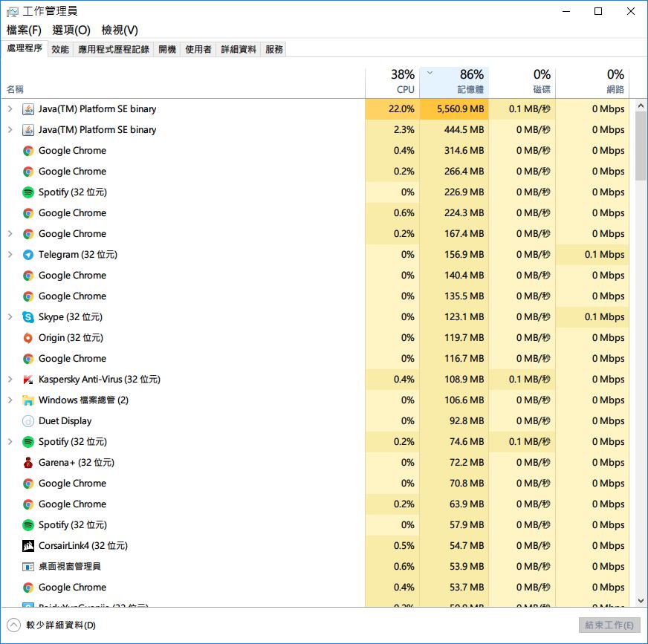Sort by the 記憶體 column header
Image resolution: width=648 pixels, height=644 pixels.
coord(454,83)
